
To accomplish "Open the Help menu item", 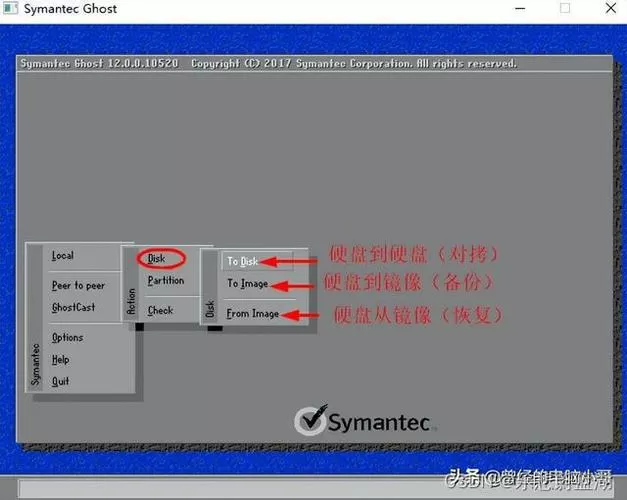I will 60,360.
